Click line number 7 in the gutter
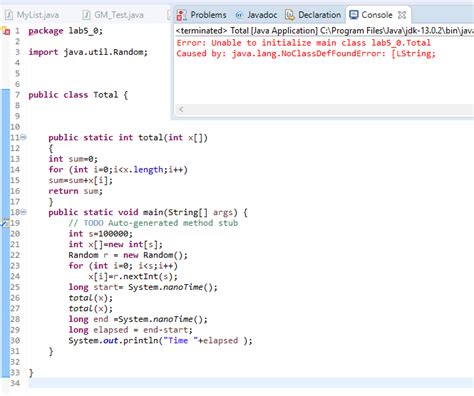This screenshot has height=396, width=474. click(x=17, y=95)
